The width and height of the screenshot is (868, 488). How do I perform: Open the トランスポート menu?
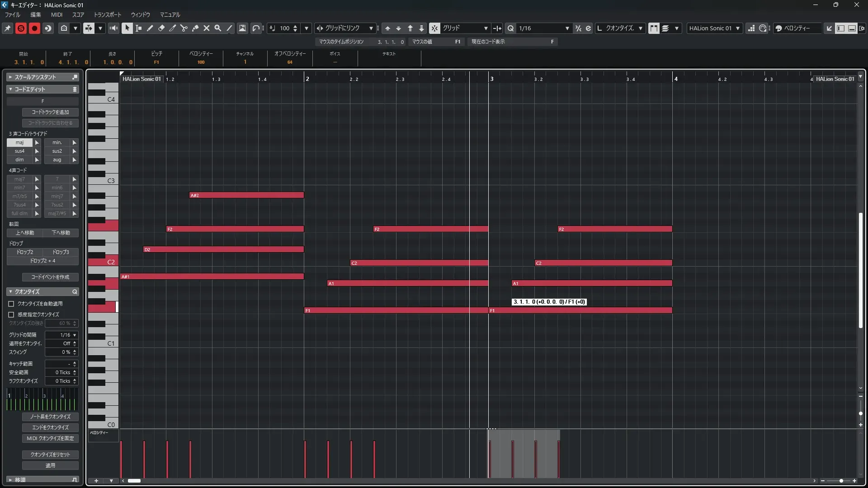[107, 15]
